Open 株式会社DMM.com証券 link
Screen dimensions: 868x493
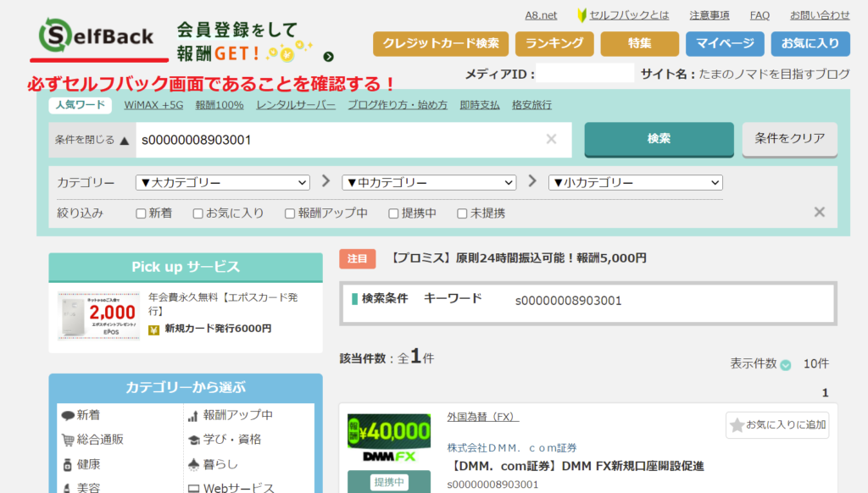(x=511, y=447)
